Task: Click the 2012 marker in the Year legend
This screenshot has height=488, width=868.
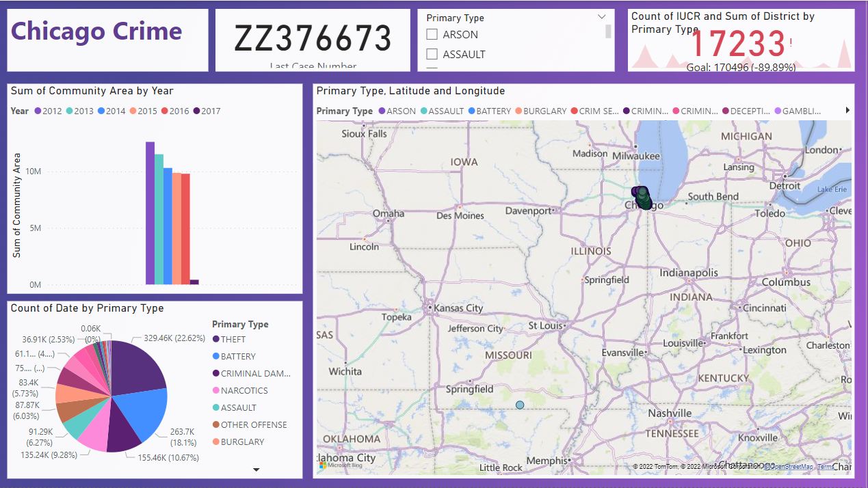Action: [x=40, y=110]
